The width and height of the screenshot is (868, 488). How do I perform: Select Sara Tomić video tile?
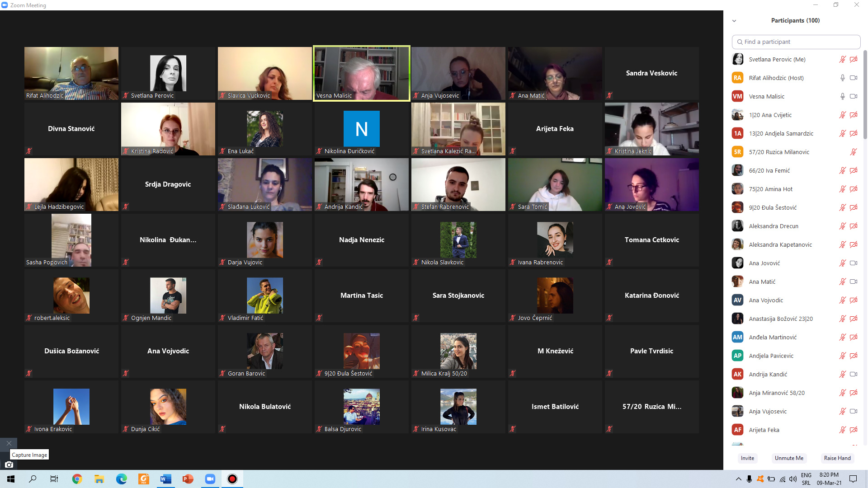tap(555, 184)
